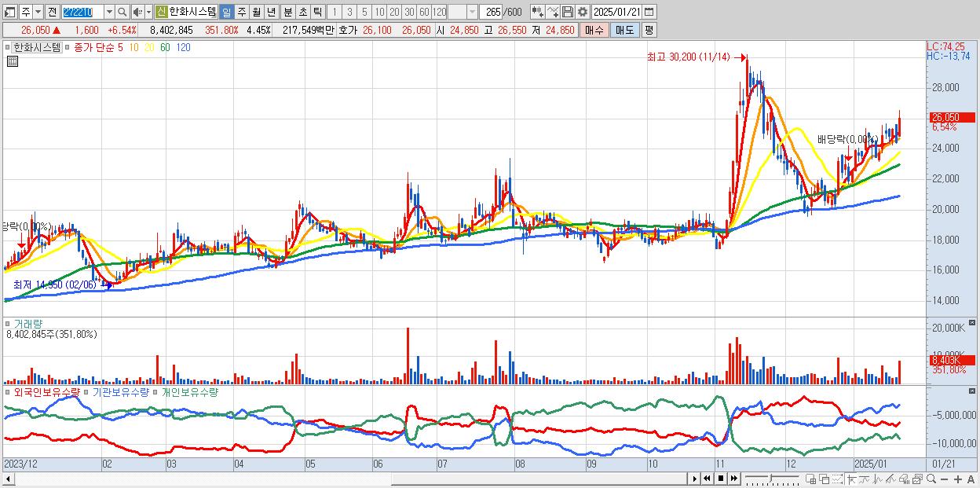Click the rewind button in bottom controls
Image resolution: width=980 pixels, height=488 pixels.
[707, 479]
